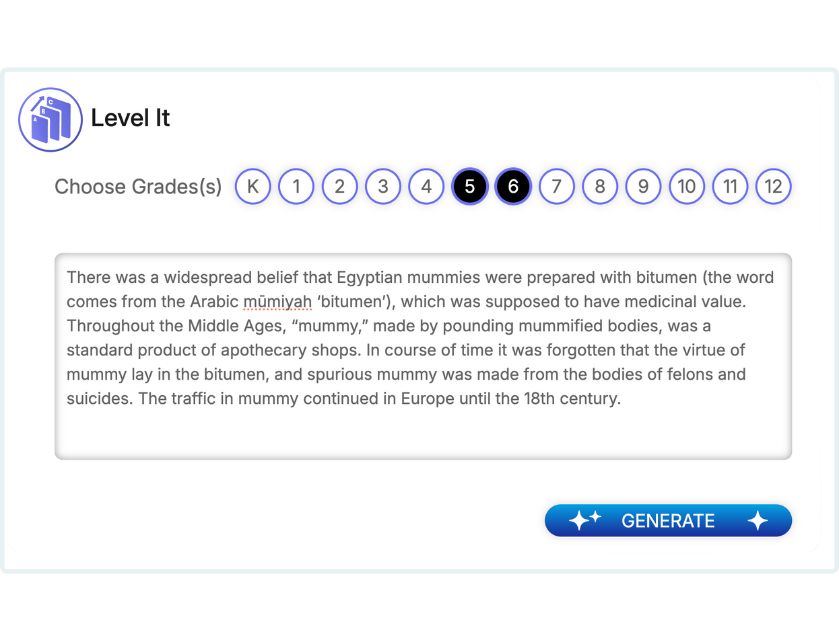
Task: Turn off grade 6
Action: 513,186
